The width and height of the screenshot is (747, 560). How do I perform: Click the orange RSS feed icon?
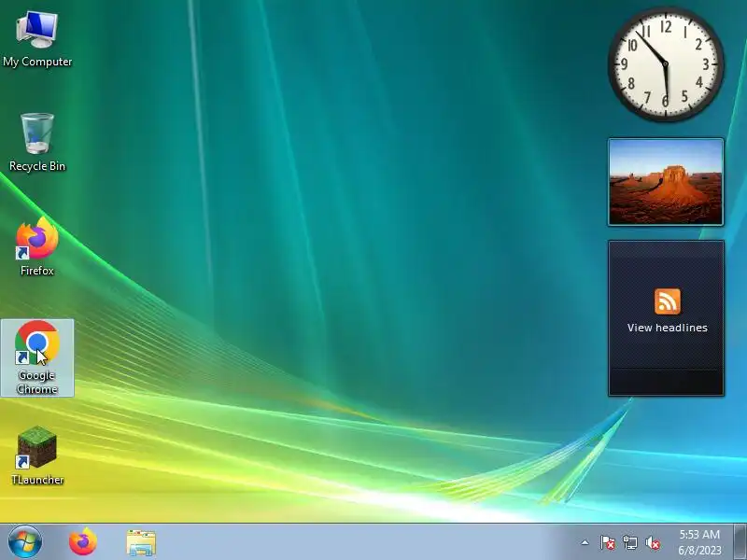(668, 301)
